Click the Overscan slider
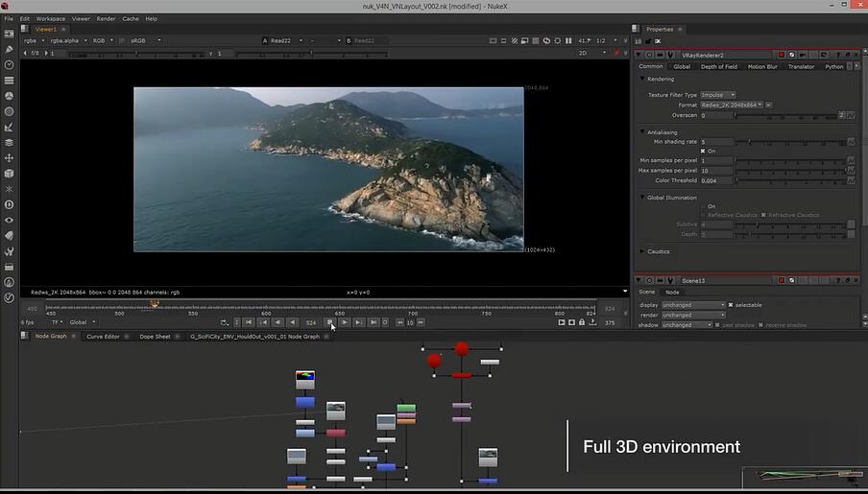The height and width of the screenshot is (494, 868). point(786,116)
